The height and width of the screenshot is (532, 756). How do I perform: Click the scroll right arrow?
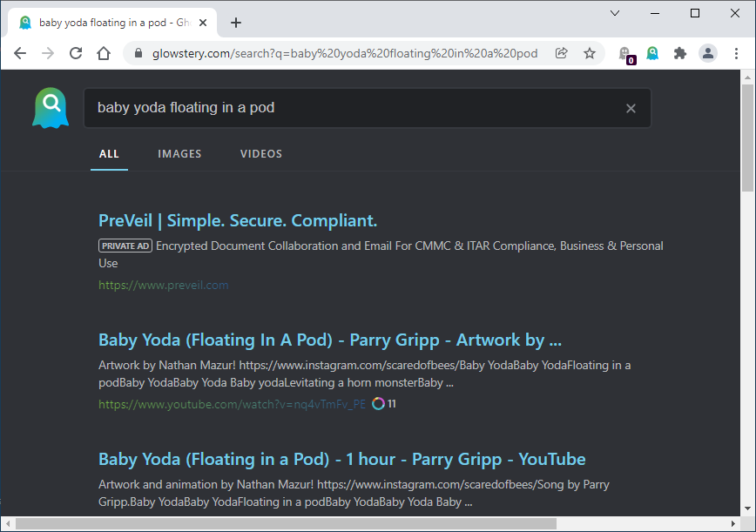733,523
